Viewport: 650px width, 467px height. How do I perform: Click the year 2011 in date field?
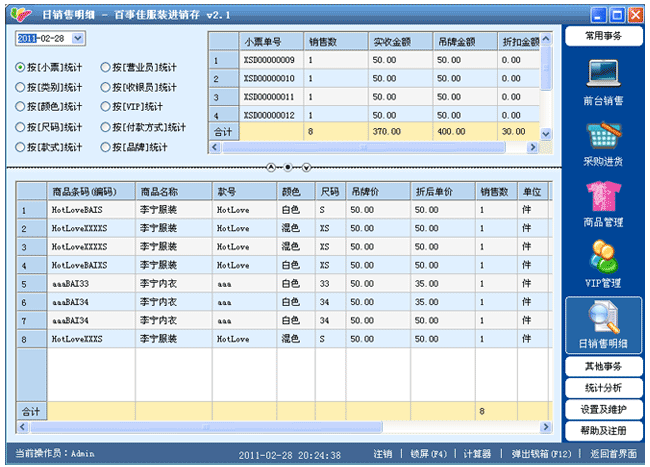click(x=27, y=39)
